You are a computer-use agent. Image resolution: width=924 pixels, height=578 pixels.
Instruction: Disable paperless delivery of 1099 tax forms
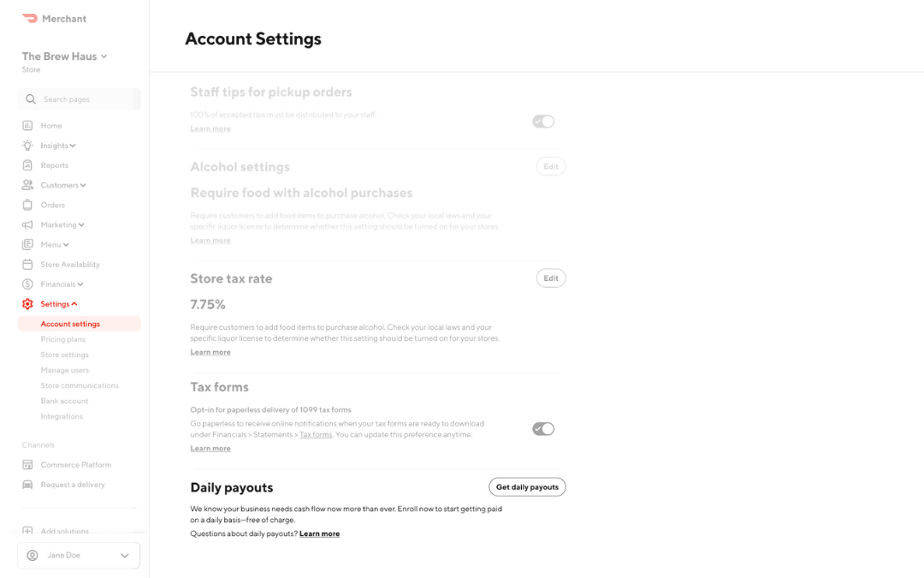coord(542,428)
